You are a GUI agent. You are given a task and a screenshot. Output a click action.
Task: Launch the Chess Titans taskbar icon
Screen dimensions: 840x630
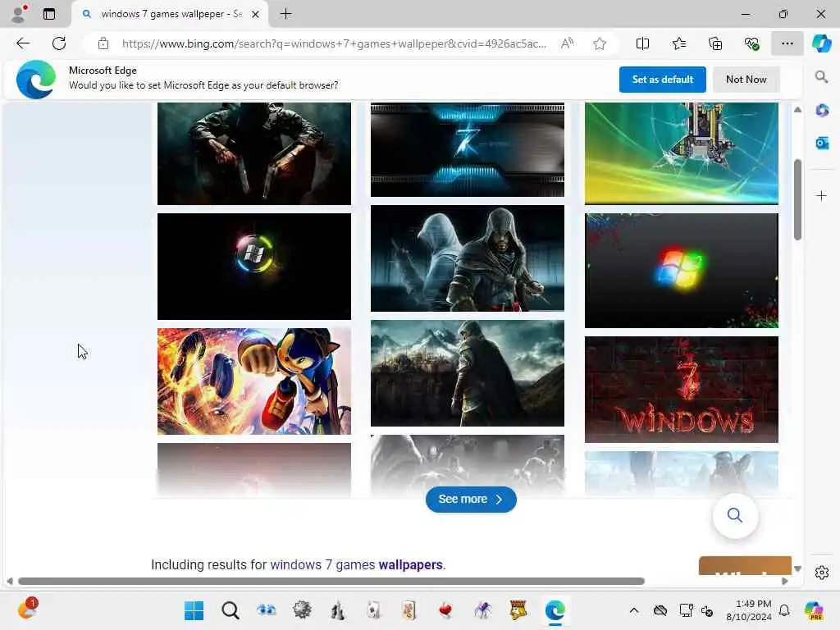tap(337, 610)
